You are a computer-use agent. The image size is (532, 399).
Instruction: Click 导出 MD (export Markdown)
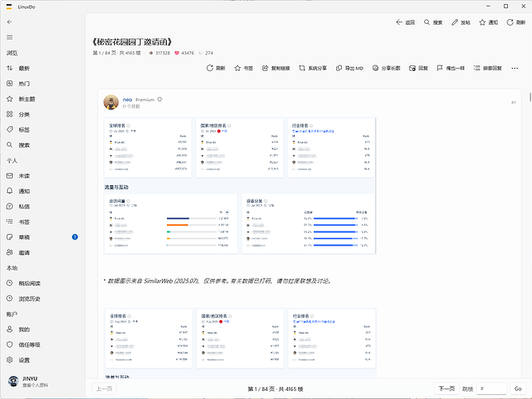(x=349, y=68)
